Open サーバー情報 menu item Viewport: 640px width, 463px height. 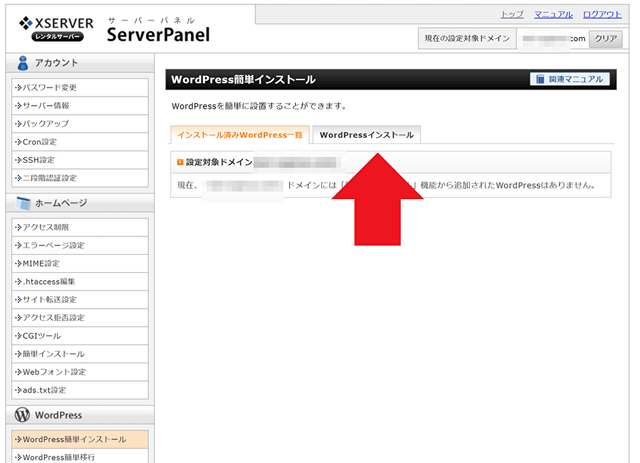tap(80, 106)
